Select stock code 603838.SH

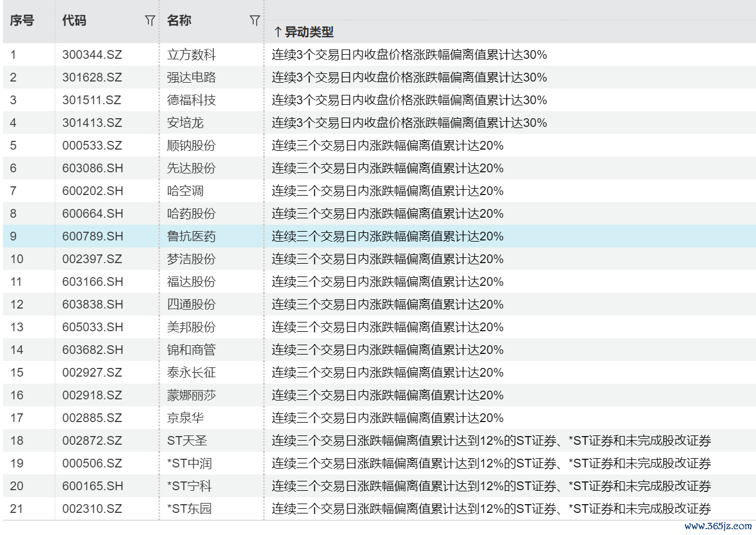[x=93, y=304]
